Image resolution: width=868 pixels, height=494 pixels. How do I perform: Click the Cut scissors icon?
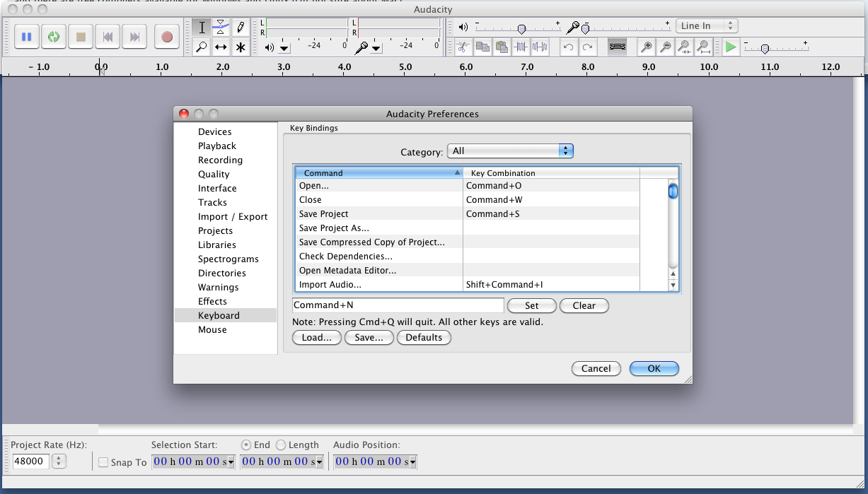(463, 47)
